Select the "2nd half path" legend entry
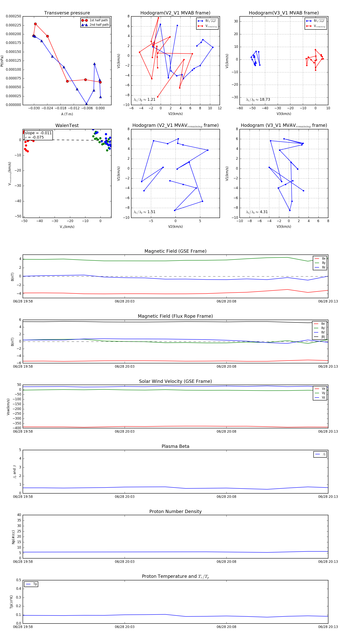The height and width of the screenshot is (644, 351). (95, 25)
